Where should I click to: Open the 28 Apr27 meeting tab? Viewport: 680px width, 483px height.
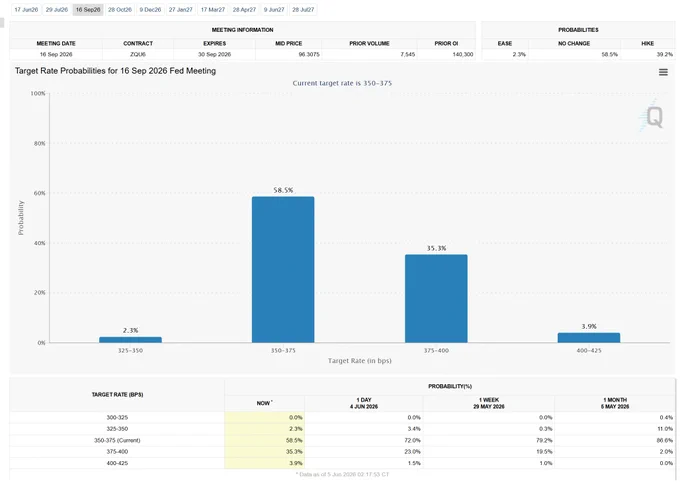click(244, 10)
